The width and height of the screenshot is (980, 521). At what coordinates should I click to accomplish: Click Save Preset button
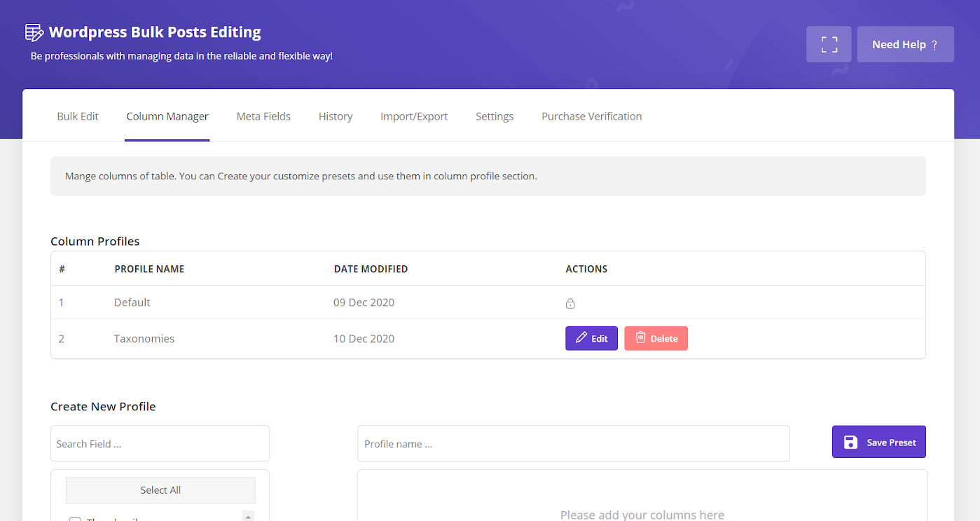click(879, 442)
